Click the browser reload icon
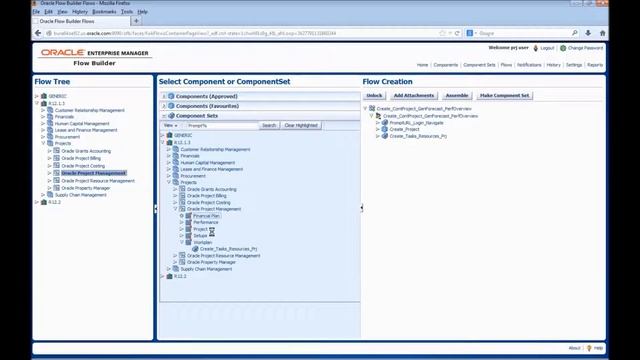The image size is (640, 360). pyautogui.click(x=457, y=33)
